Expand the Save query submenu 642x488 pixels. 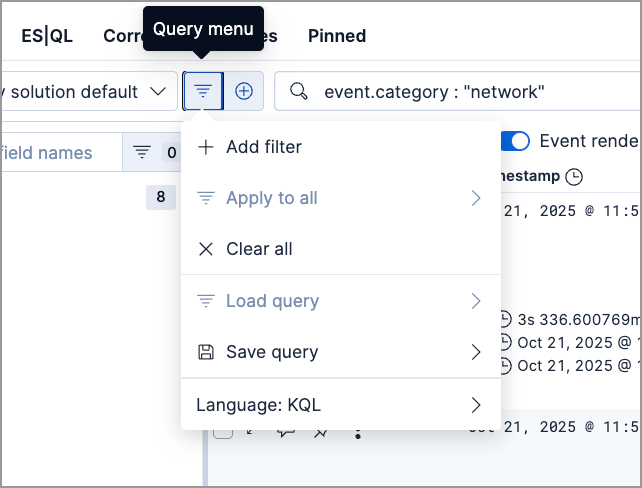[x=340, y=352]
